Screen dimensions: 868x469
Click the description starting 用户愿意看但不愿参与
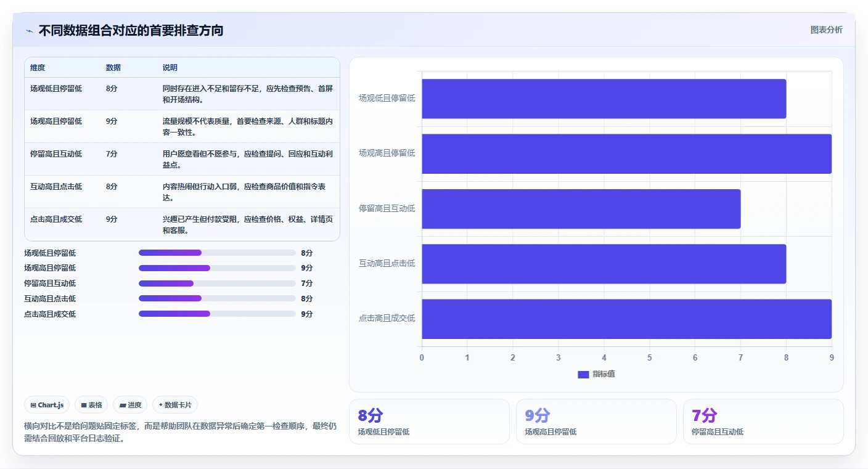(248, 160)
